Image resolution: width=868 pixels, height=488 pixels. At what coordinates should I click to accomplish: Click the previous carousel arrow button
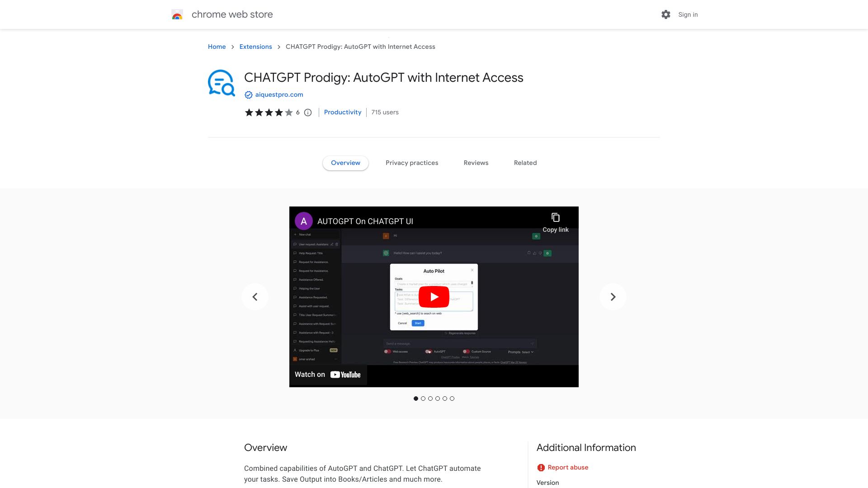point(255,297)
